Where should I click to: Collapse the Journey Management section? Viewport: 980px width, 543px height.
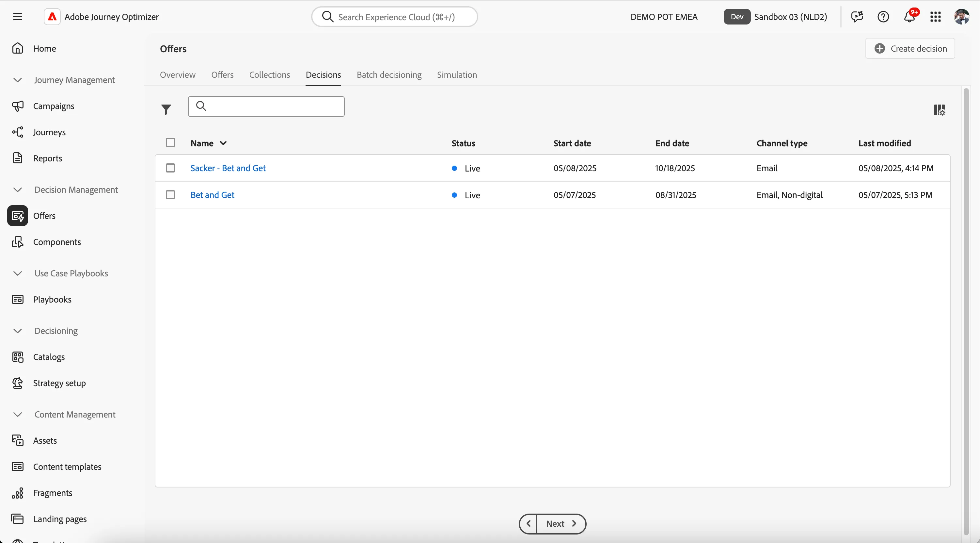click(x=18, y=80)
